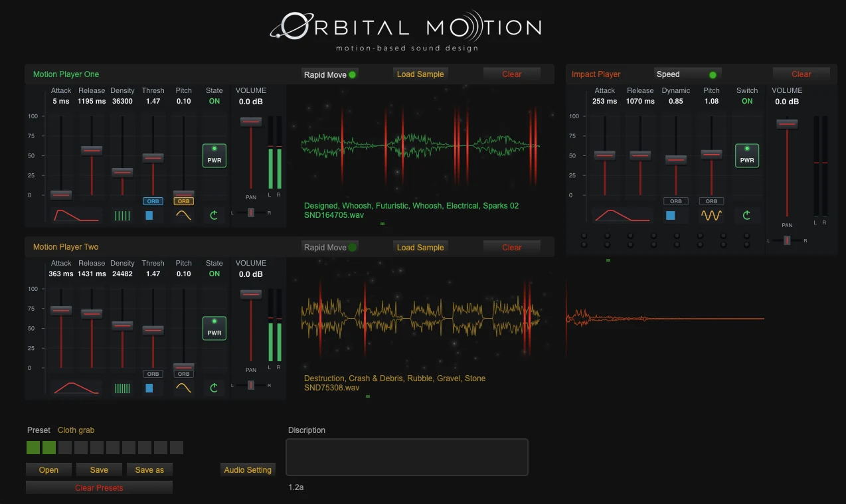Clear the Impact Player sample
Screen dimensions: 846x504
[802, 74]
